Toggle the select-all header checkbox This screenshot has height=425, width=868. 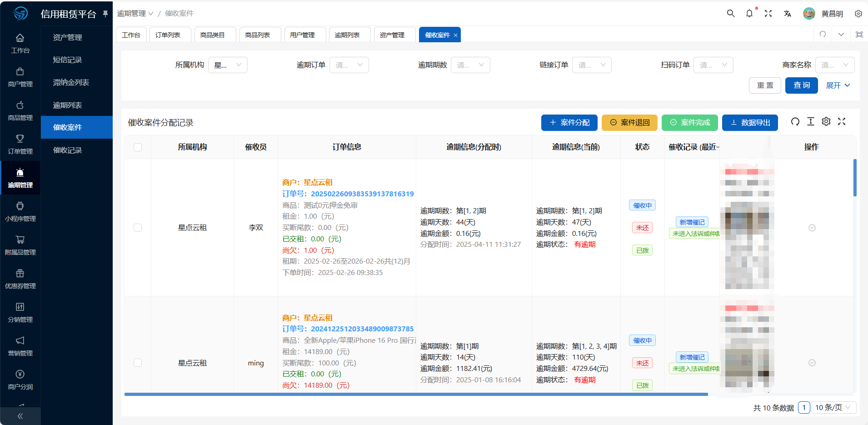[138, 147]
